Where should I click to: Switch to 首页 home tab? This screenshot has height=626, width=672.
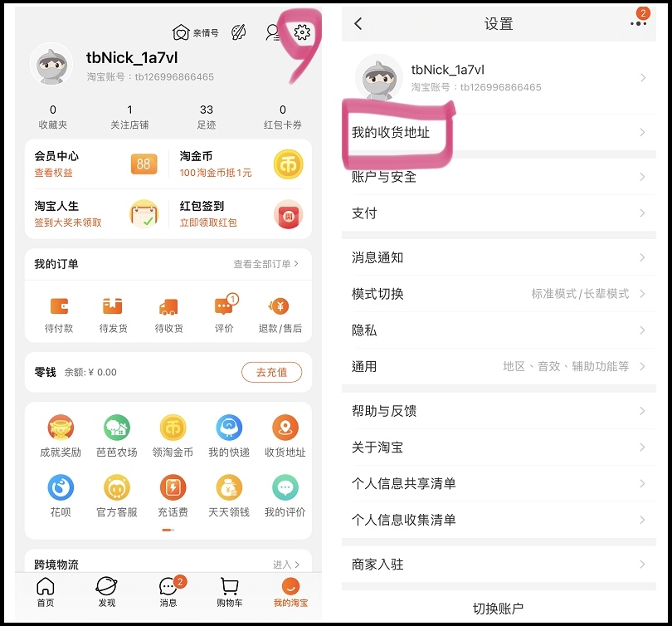point(46,593)
